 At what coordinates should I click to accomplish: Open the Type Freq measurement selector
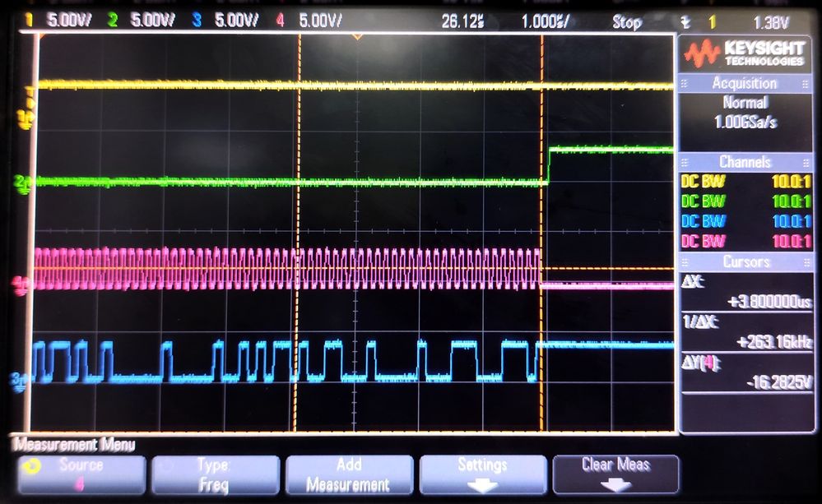215,474
